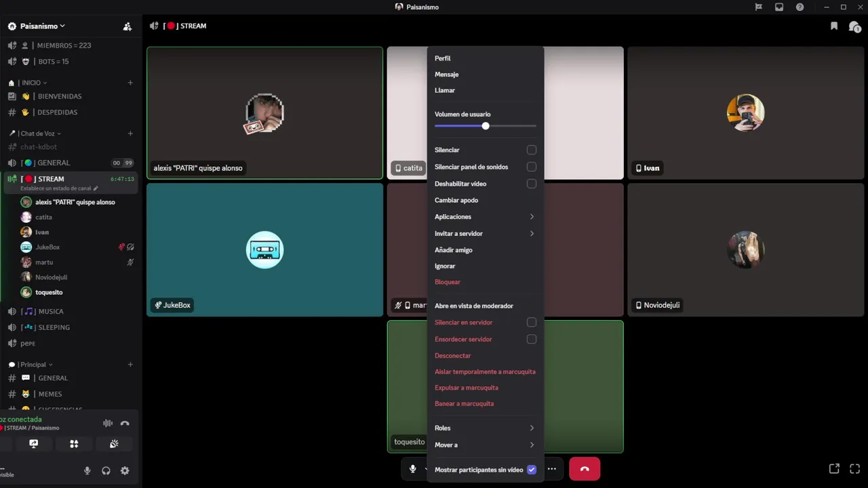The width and height of the screenshot is (868, 488).
Task: Select the Noviodejuli video tile
Action: (745, 250)
